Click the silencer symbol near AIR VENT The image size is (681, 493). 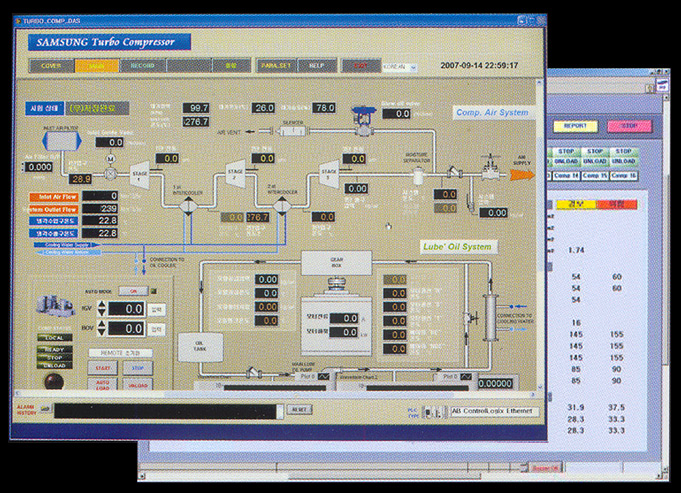tap(292, 130)
